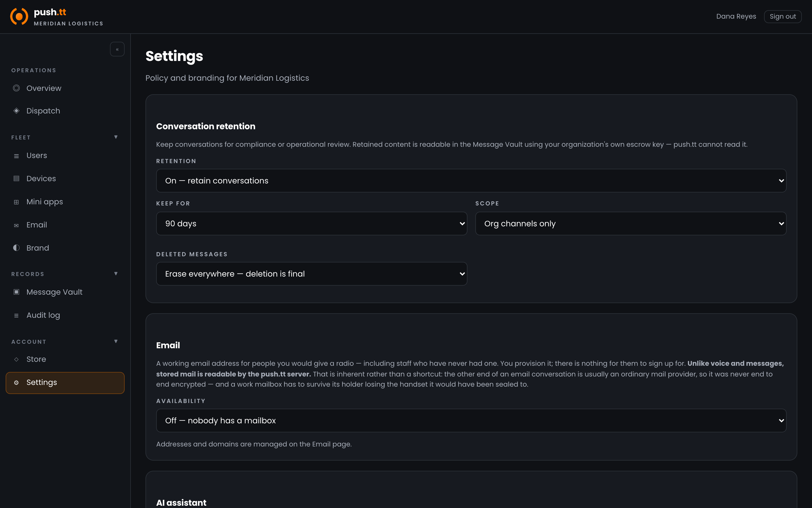This screenshot has height=508, width=812.
Task: Open the Brand sidebar link
Action: click(x=65, y=248)
